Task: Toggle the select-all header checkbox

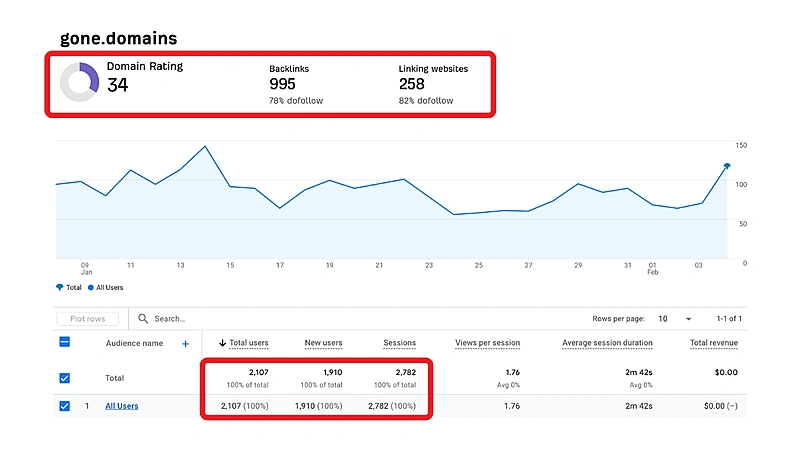Action: [x=65, y=342]
